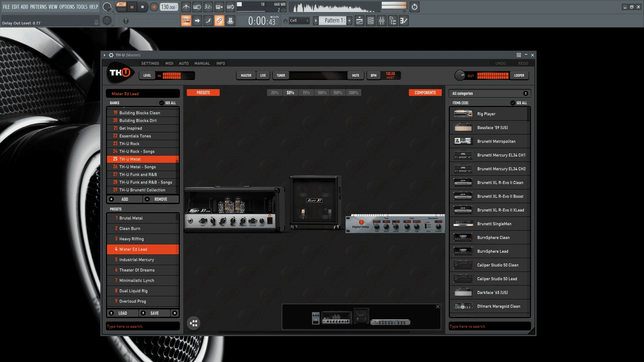Switch to SONG mode in transport
Image resolution: width=644 pixels, height=362 pixels.
click(x=121, y=9)
